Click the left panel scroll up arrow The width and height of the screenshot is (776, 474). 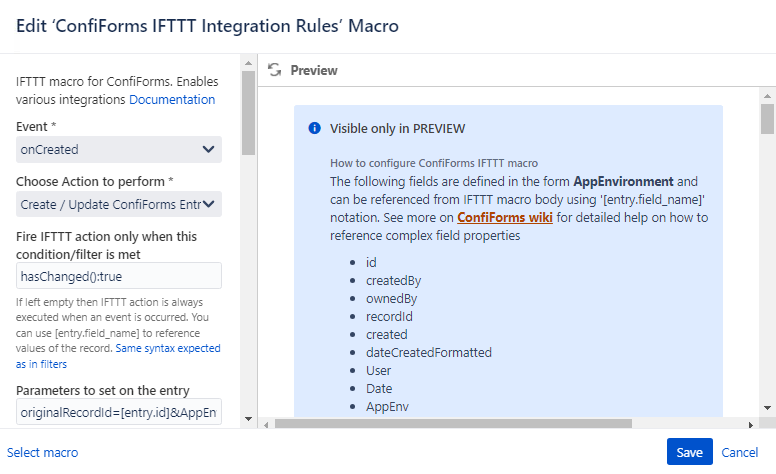248,63
